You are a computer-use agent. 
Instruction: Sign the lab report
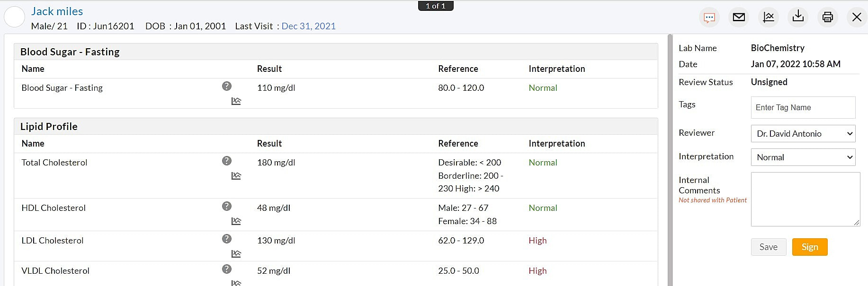pyautogui.click(x=810, y=247)
